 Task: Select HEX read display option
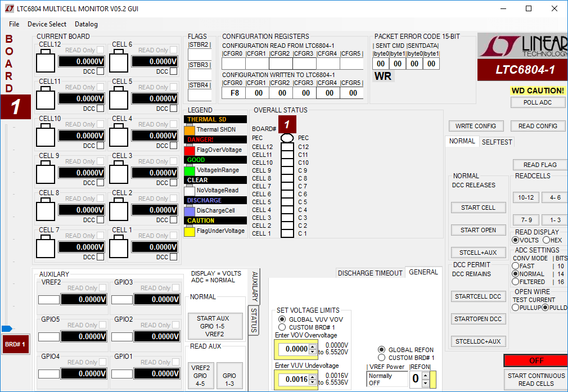[x=546, y=240]
